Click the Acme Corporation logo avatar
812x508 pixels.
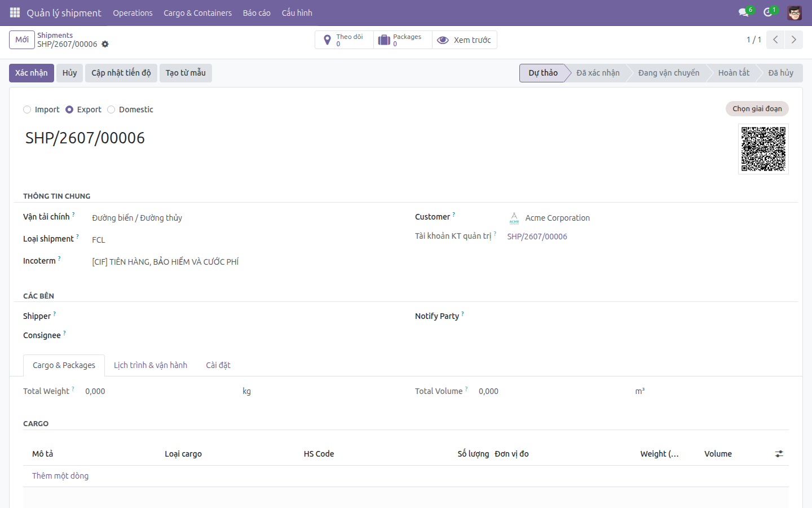click(x=514, y=218)
